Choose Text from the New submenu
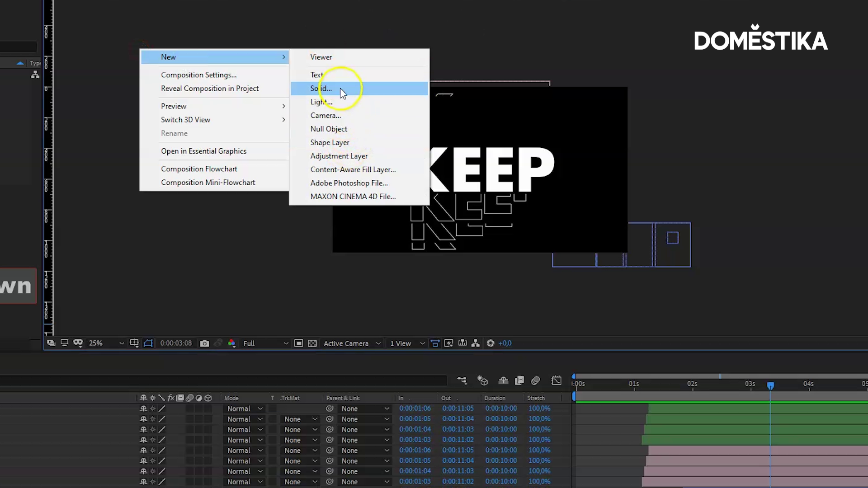This screenshot has width=868, height=488. coord(359,75)
